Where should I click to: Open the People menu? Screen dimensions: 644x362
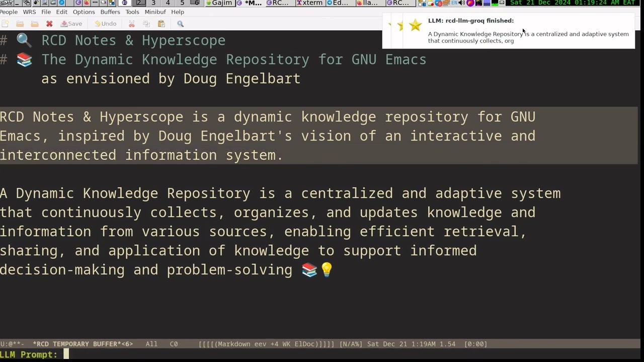(9, 12)
